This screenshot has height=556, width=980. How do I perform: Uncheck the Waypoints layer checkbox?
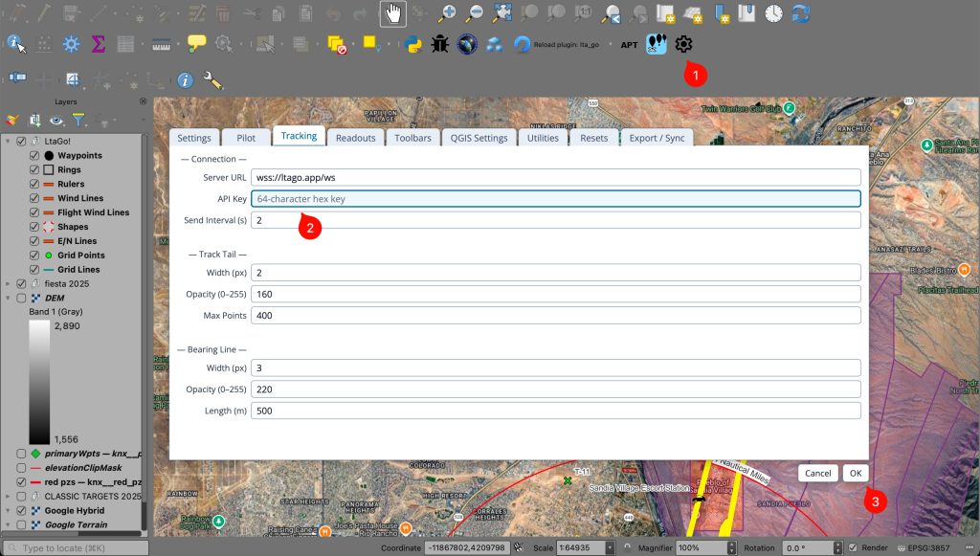point(35,156)
